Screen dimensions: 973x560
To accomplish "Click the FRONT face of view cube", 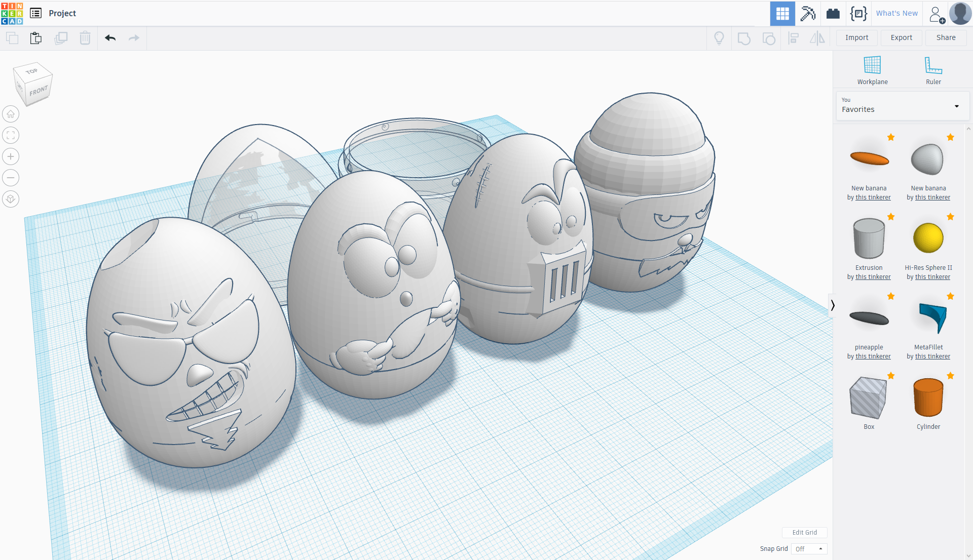I will pyautogui.click(x=39, y=91).
